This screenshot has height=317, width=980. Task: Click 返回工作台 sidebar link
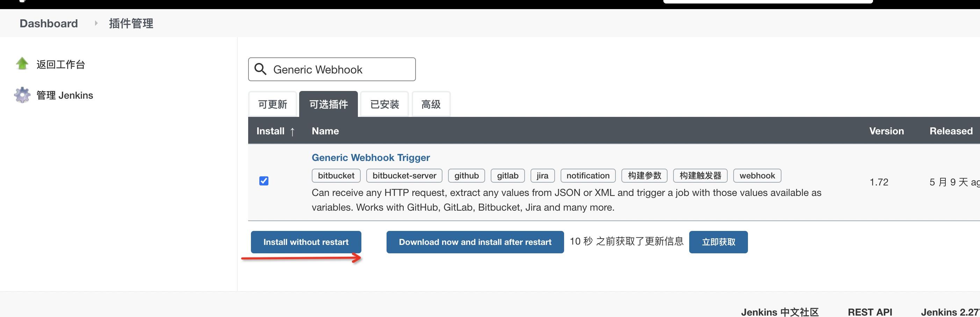[x=60, y=64]
